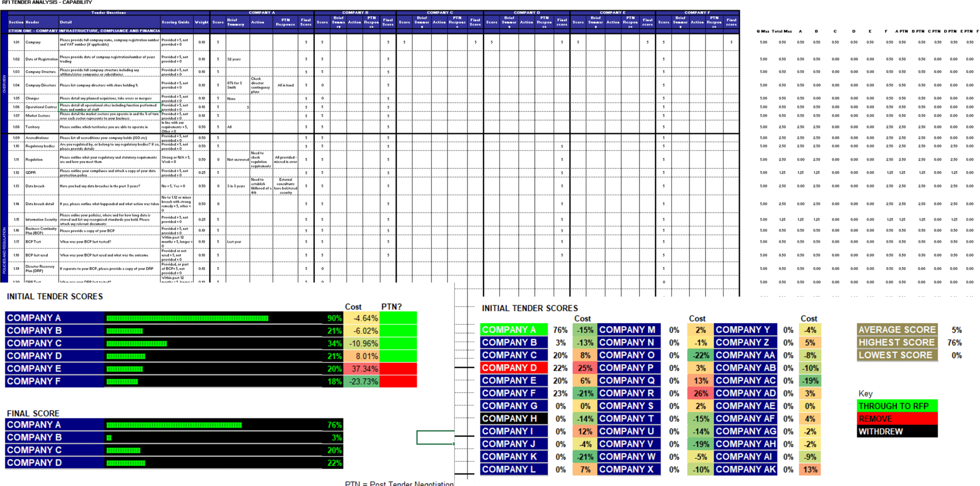Image resolution: width=980 pixels, height=486 pixels.
Task: Select the COMPANY O cell
Action: (x=629, y=355)
